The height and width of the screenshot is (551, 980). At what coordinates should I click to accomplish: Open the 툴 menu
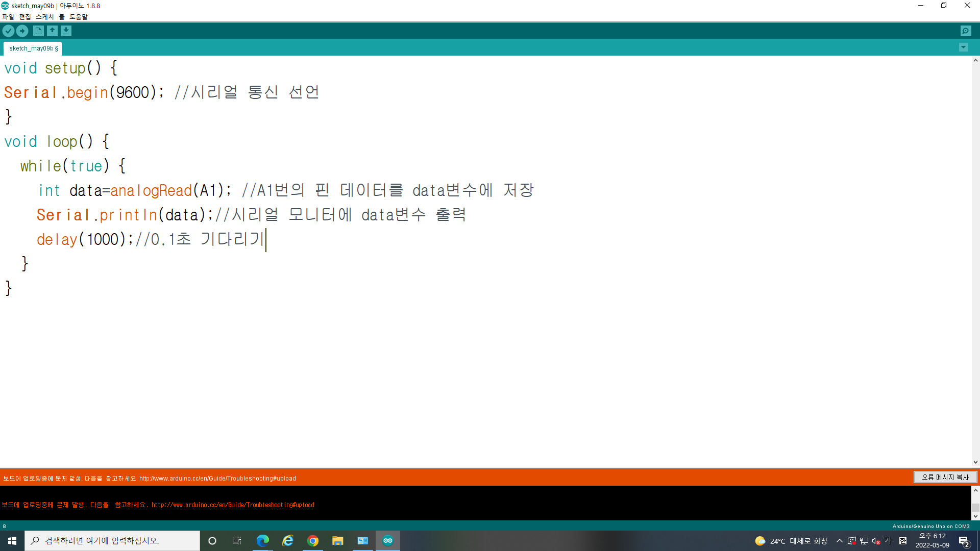click(x=62, y=17)
